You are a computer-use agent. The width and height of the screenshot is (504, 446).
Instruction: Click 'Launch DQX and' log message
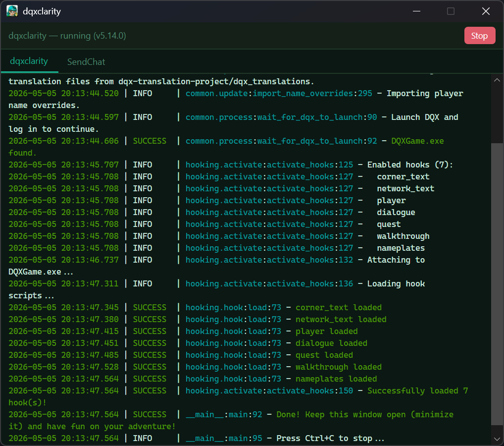pos(425,117)
